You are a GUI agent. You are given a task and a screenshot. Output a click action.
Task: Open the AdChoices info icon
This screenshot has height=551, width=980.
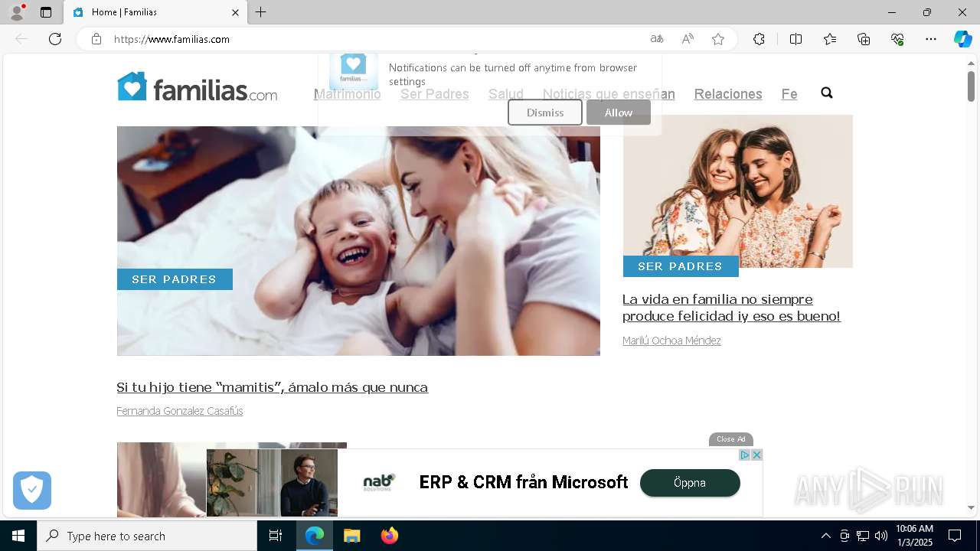[744, 455]
